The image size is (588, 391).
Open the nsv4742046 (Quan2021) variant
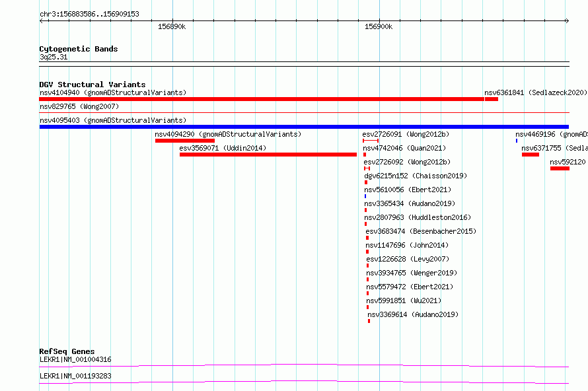404,148
